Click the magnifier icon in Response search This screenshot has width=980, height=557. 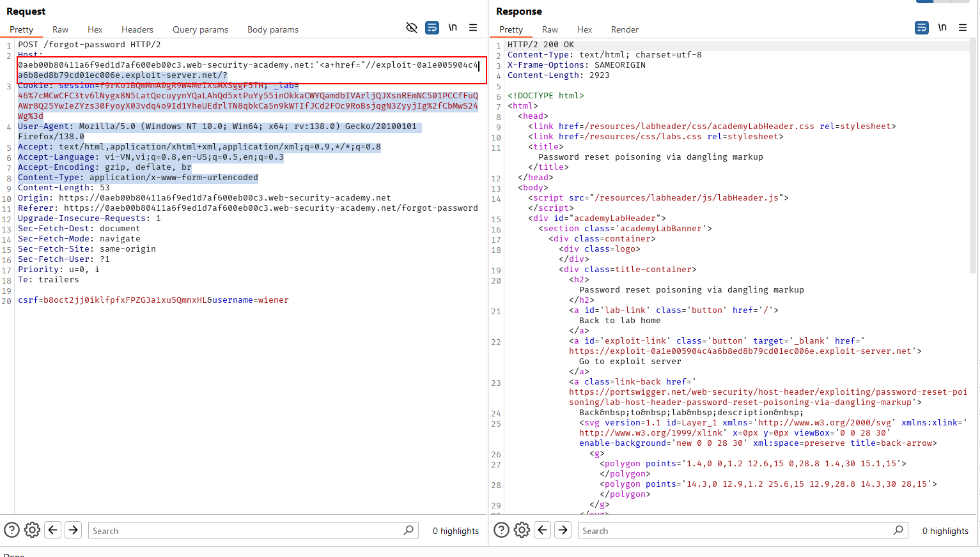point(898,530)
